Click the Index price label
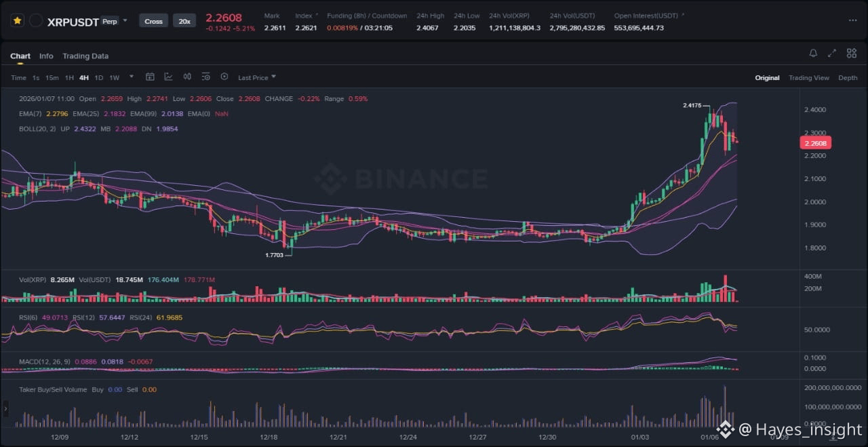The image size is (868, 447). tap(304, 16)
